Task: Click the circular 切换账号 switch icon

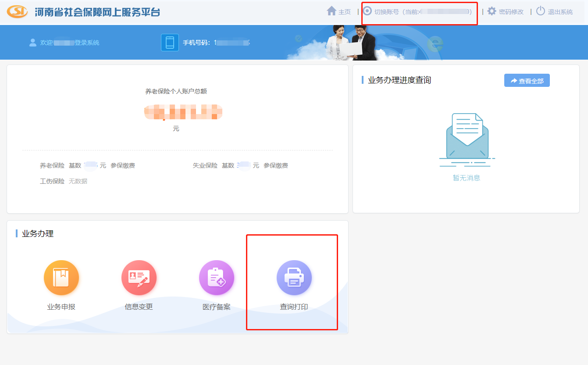Action: (x=367, y=11)
